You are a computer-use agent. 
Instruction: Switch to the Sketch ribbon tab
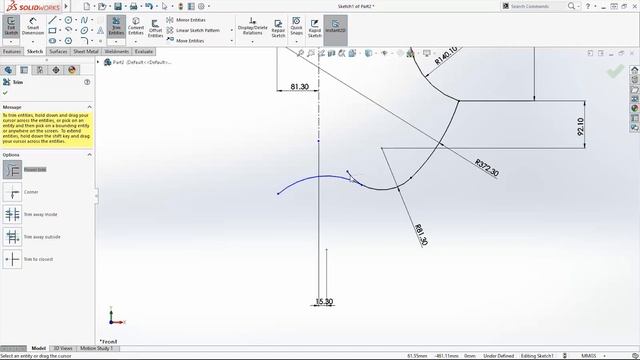[35, 51]
